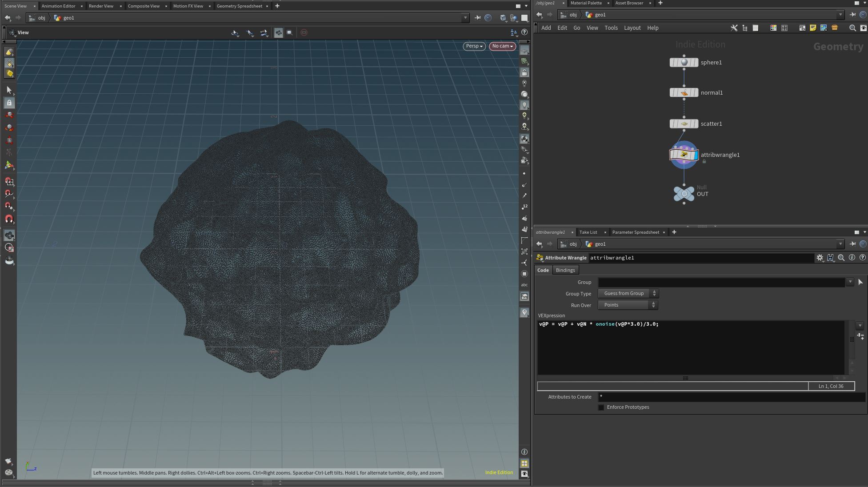Image resolution: width=868 pixels, height=487 pixels.
Task: Click the No cam camera button
Action: 502,46
